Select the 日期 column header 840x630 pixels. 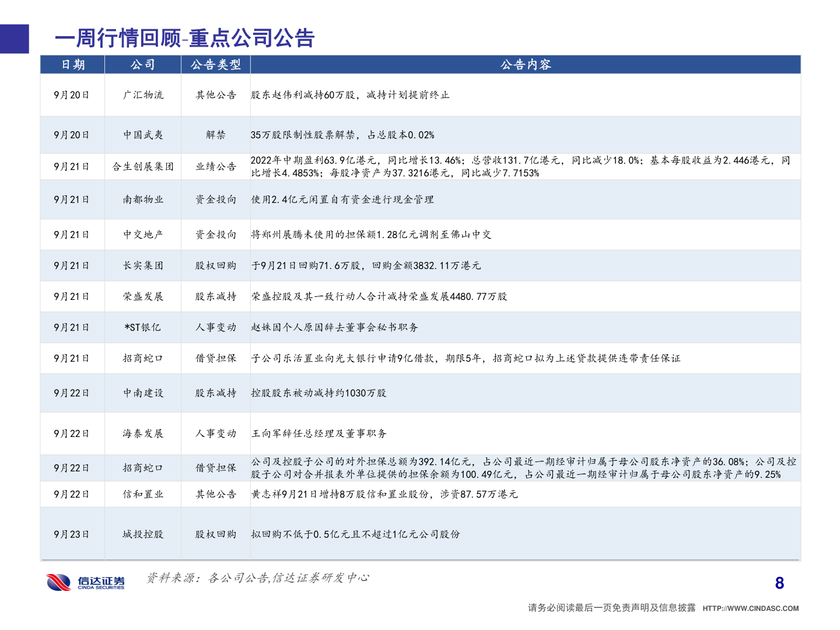tap(72, 65)
